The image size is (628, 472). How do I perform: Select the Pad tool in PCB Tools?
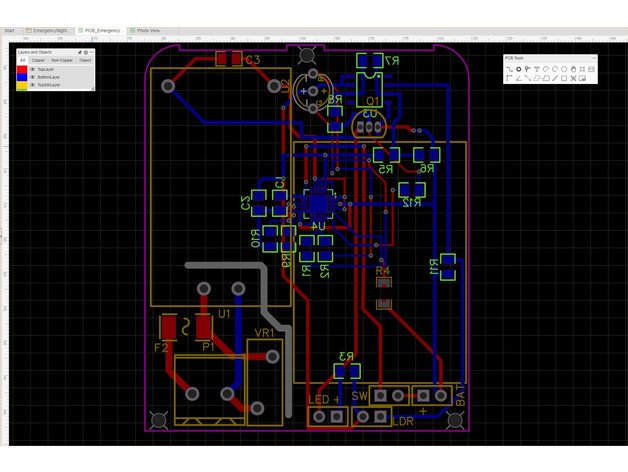pyautogui.click(x=519, y=69)
